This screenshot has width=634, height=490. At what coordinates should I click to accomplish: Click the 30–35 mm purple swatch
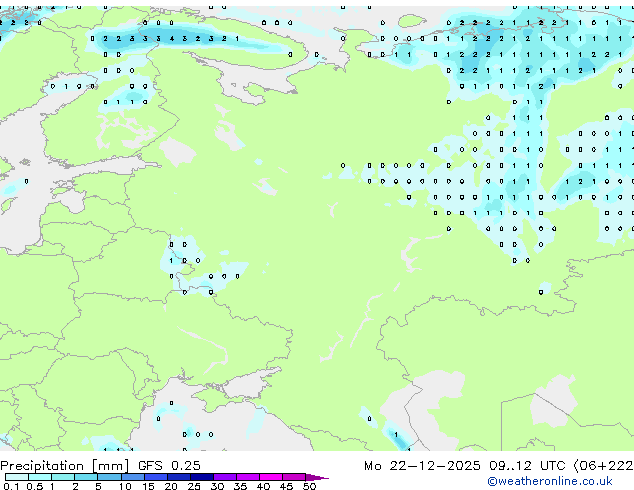click(x=225, y=477)
